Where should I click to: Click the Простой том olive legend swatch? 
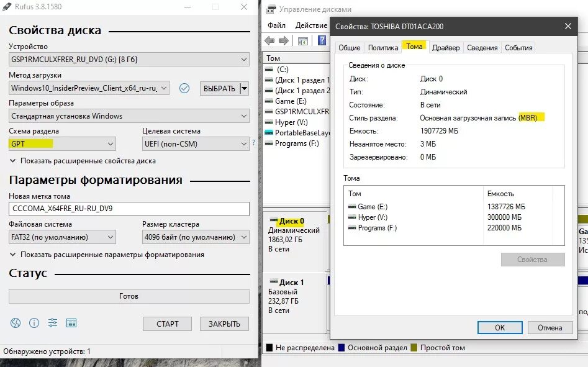(x=414, y=348)
